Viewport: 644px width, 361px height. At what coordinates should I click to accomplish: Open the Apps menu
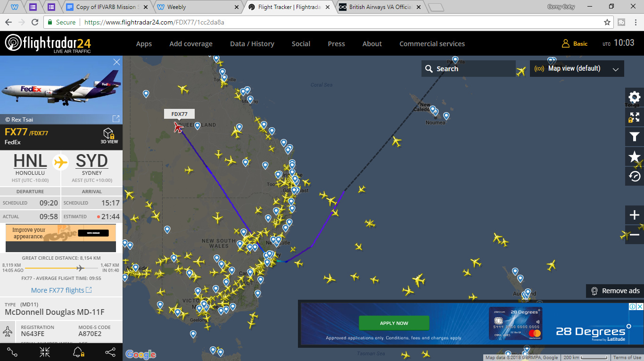144,44
